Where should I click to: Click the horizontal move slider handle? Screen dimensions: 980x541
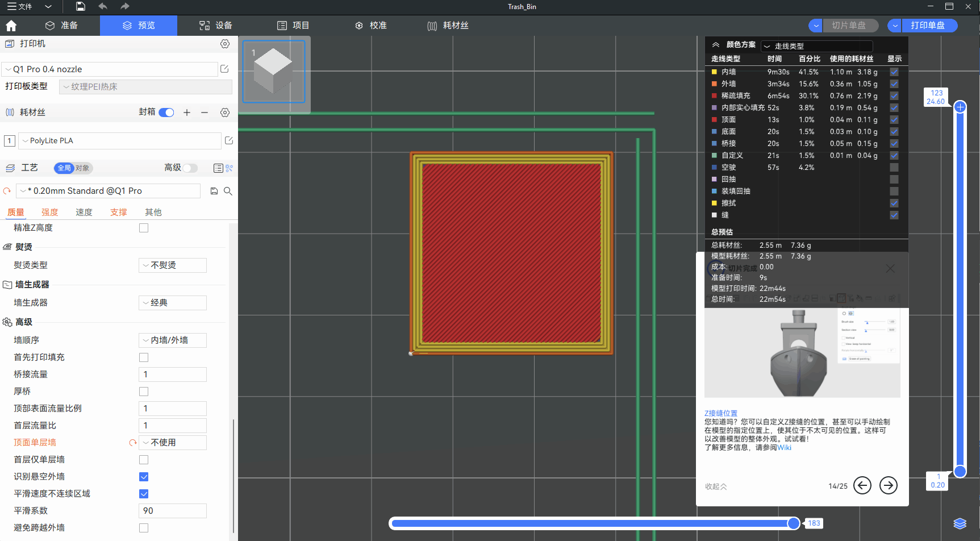click(x=794, y=523)
